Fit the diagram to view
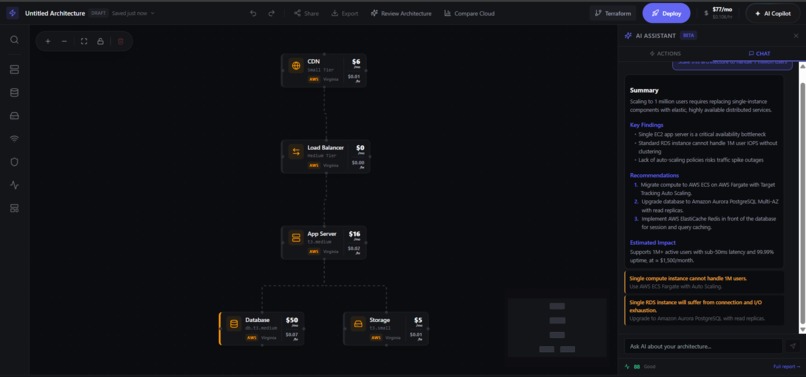Image resolution: width=806 pixels, height=377 pixels. (x=84, y=41)
